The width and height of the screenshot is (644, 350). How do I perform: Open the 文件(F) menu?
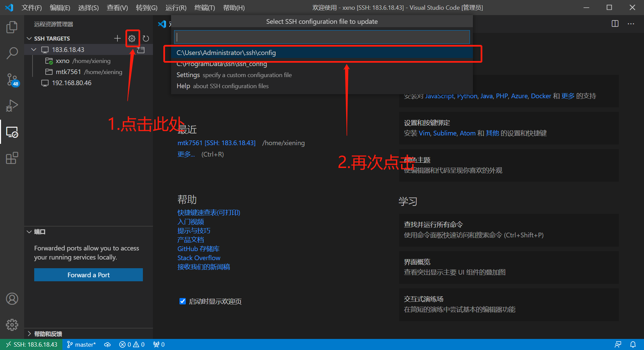(x=32, y=7)
